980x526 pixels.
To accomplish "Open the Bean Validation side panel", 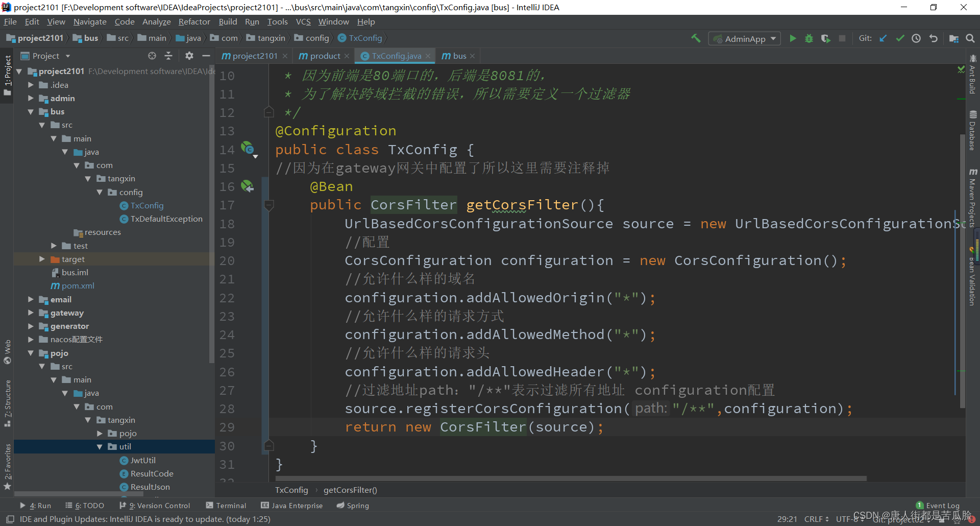I will 972,276.
